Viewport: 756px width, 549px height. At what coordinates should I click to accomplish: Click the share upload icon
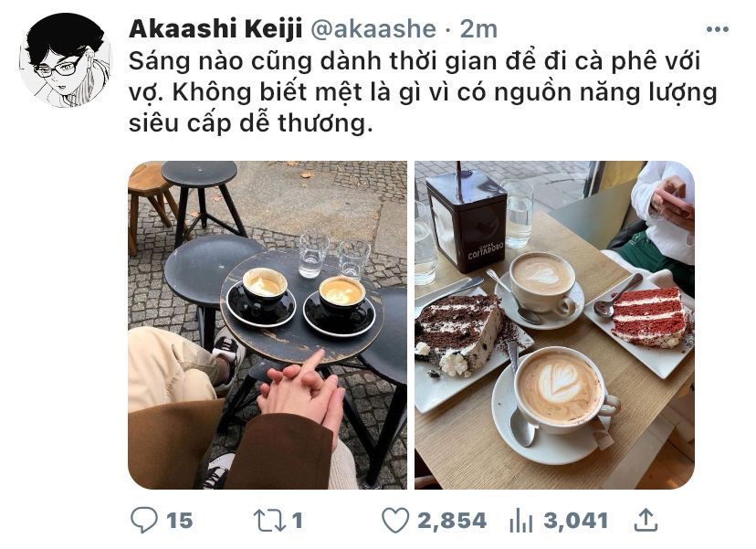coord(646,520)
